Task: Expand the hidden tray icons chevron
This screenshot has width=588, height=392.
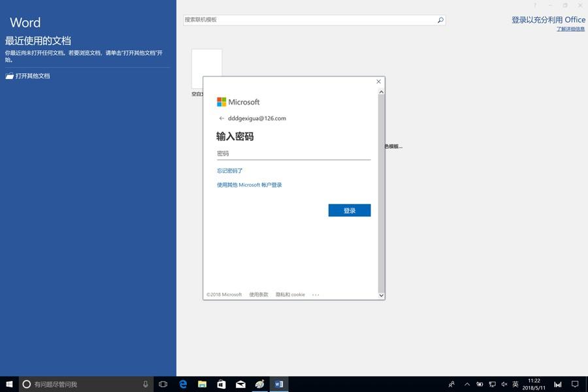Action: coord(467,384)
